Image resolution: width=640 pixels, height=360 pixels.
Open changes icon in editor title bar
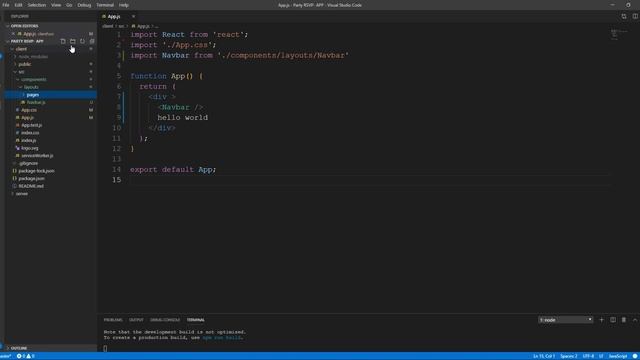coord(624,16)
